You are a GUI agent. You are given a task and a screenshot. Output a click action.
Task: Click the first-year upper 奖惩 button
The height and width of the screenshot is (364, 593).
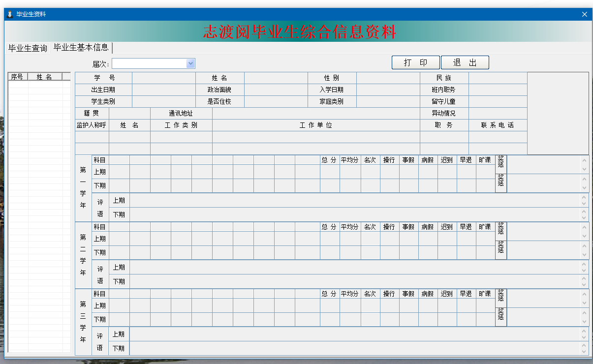coord(500,164)
